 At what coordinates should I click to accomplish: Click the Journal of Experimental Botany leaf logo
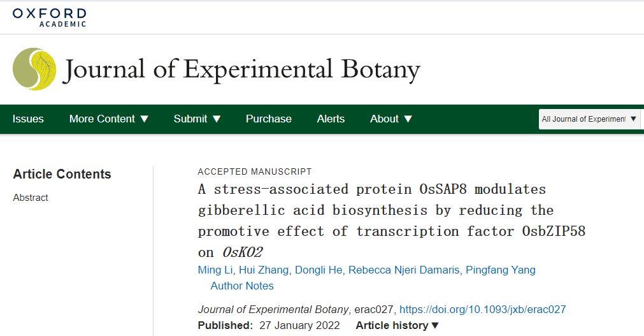[x=34, y=69]
